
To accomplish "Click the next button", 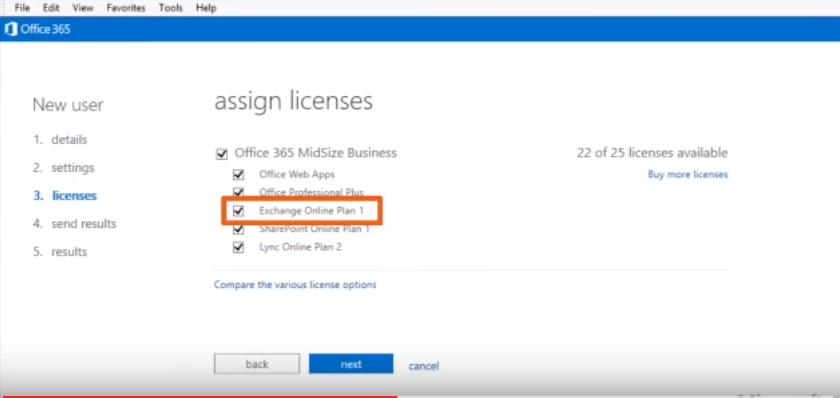I will [x=351, y=364].
